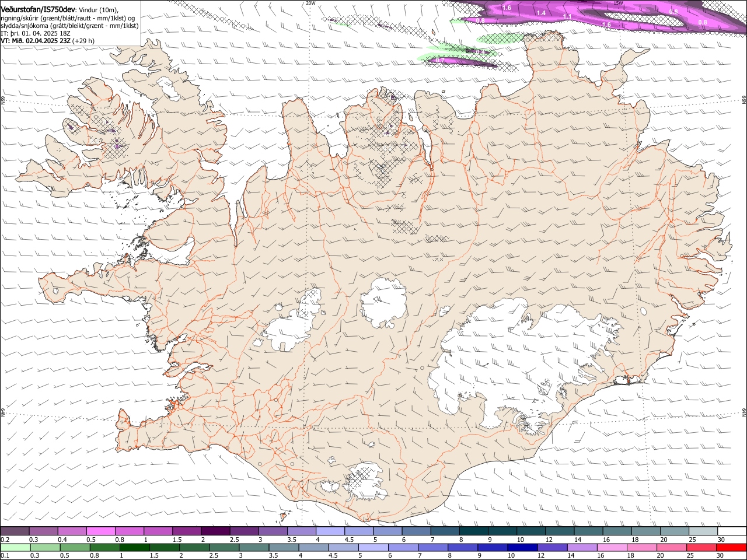This screenshot has height=560, width=747.
Task: Pick the grey-green swatch at 3 in lower legend
Action: click(x=253, y=547)
